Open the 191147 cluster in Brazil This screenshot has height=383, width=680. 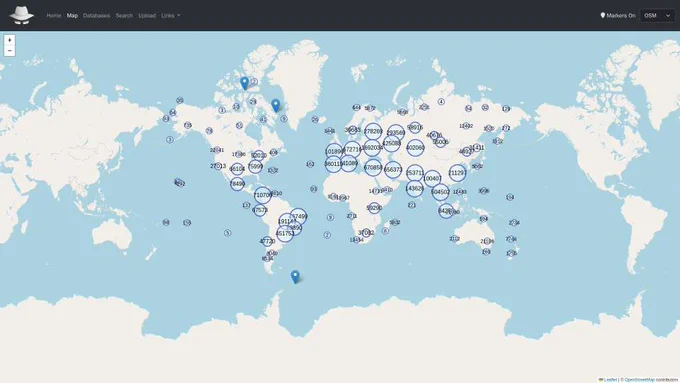tap(287, 222)
